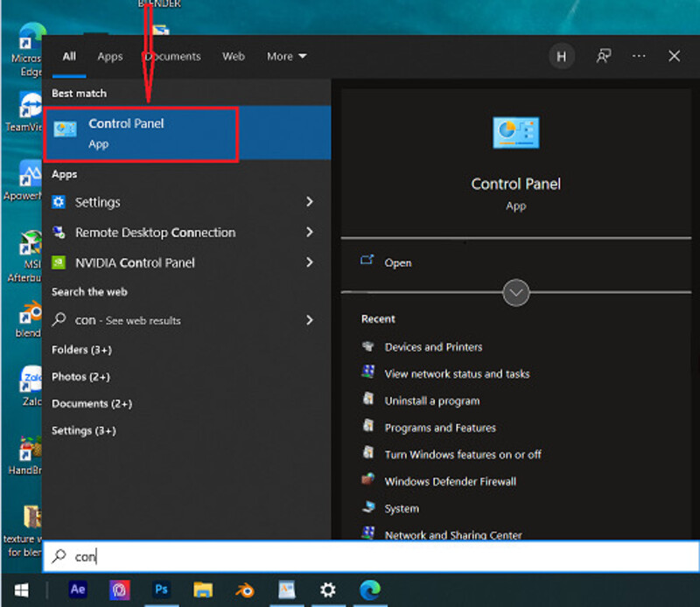Close the search panel with X
The height and width of the screenshot is (607, 700).
[674, 56]
